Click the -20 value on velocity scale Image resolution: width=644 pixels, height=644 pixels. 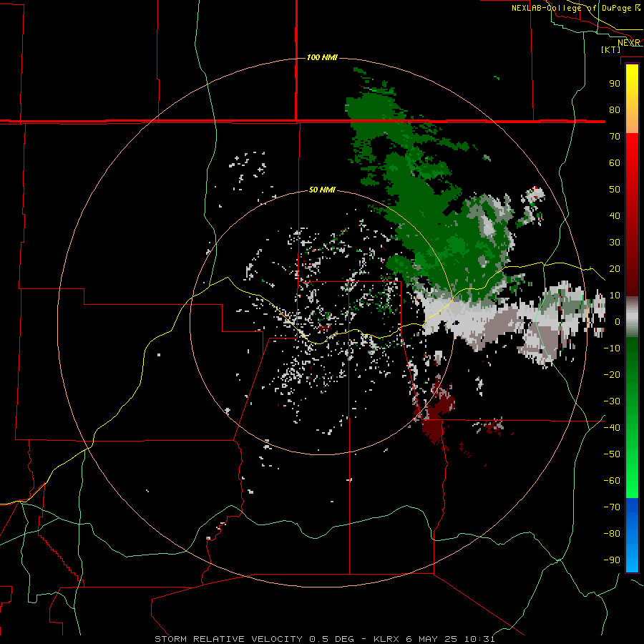pyautogui.click(x=612, y=374)
